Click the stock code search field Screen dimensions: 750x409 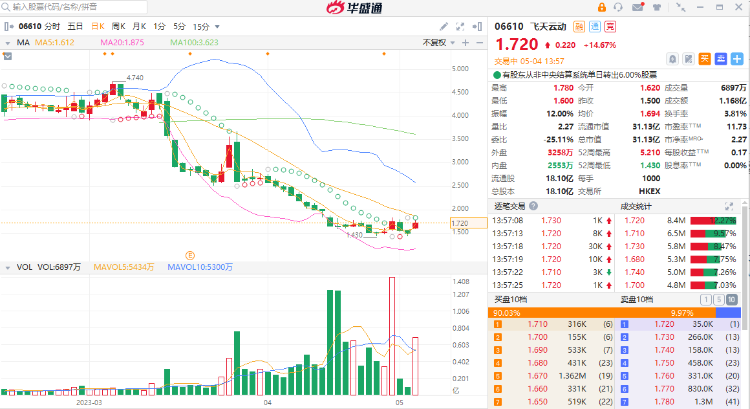coord(74,7)
